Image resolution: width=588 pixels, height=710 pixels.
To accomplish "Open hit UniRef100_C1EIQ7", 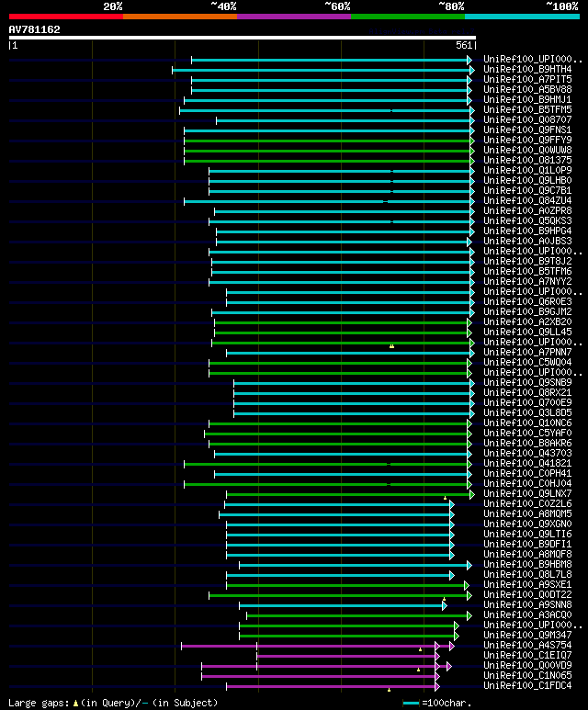I will click(527, 655).
